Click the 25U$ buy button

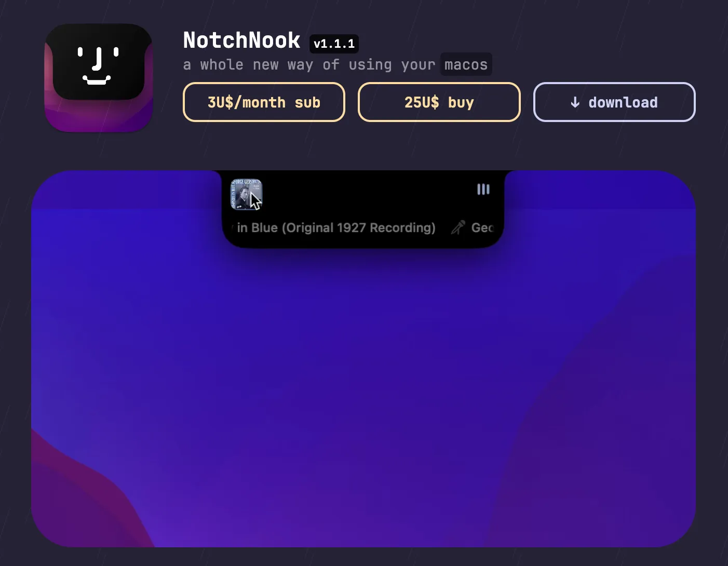[x=439, y=102]
